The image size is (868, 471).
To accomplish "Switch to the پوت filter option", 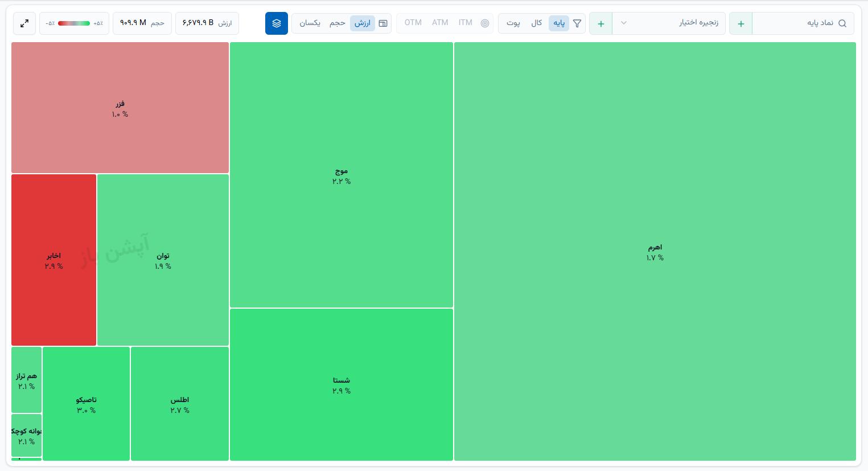I will [x=513, y=23].
